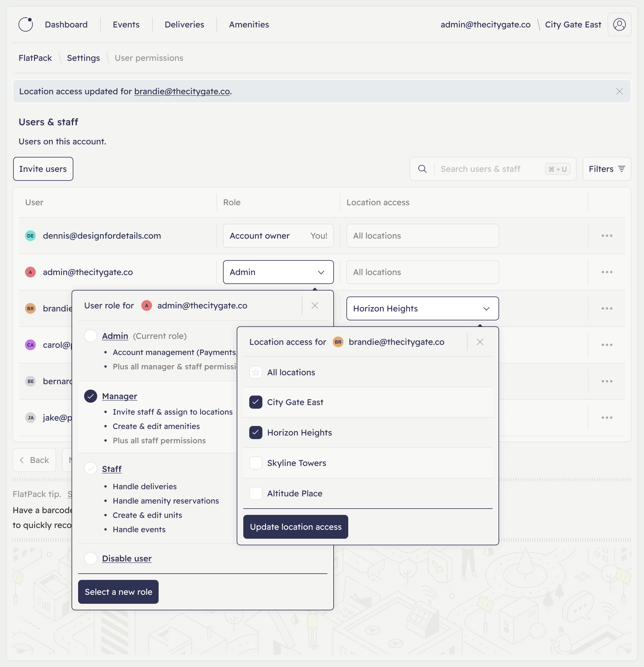The image size is (644, 667).
Task: Select the Staff role radio button
Action: click(91, 469)
